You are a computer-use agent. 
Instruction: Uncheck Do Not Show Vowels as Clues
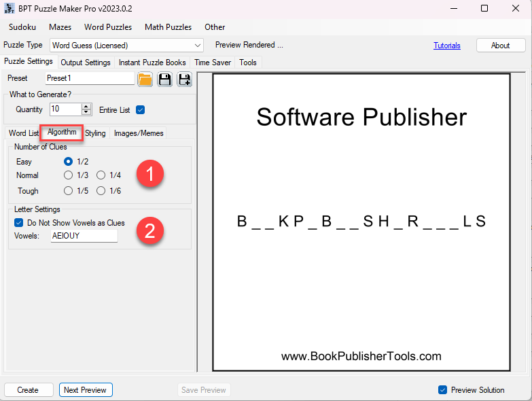tap(19, 222)
